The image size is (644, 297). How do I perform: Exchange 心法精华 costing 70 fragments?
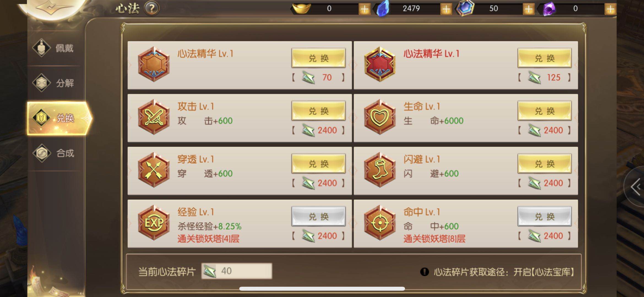coord(319,58)
